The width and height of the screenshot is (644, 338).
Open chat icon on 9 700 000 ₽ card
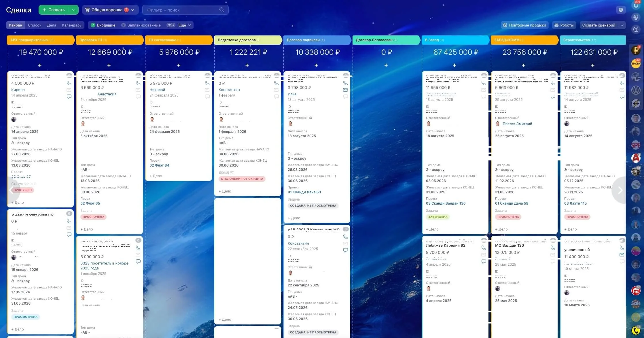pyautogui.click(x=484, y=261)
